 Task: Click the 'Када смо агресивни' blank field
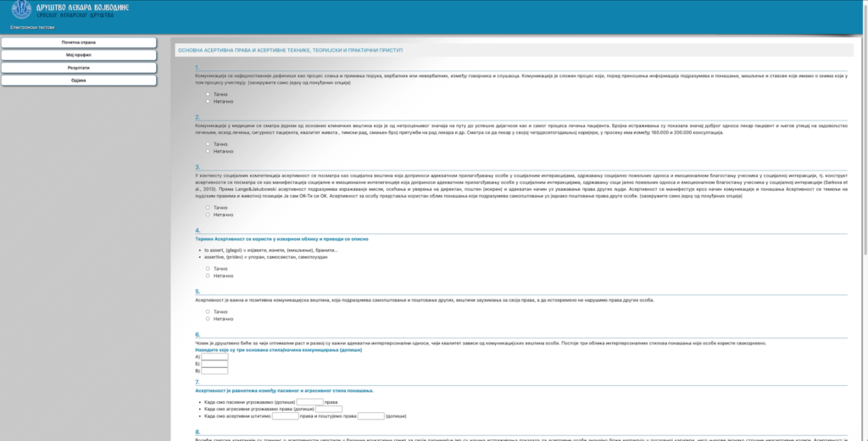[x=329, y=409]
